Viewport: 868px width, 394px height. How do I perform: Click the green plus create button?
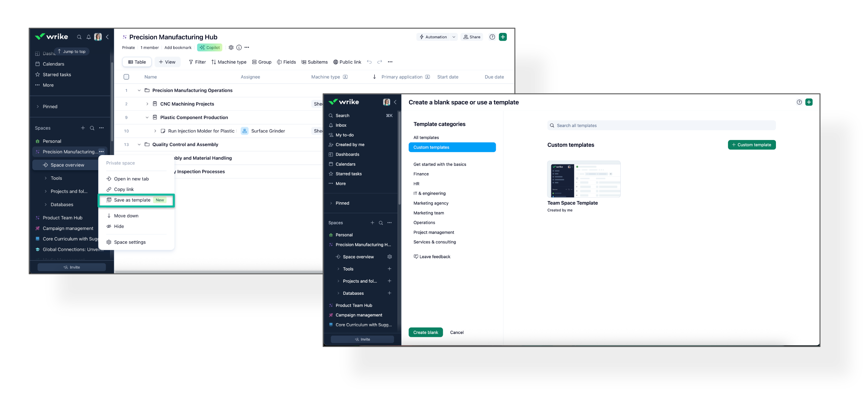503,37
